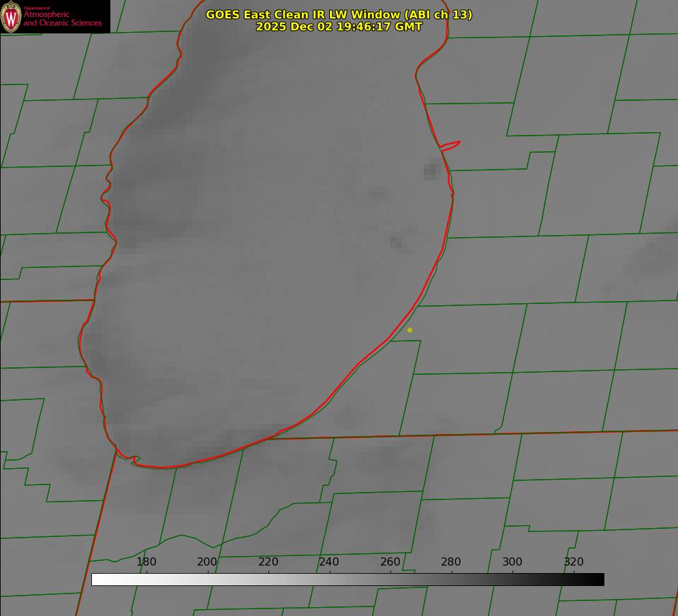This screenshot has width=678, height=616.
Task: Click the black end of the colorbar
Action: 599,579
